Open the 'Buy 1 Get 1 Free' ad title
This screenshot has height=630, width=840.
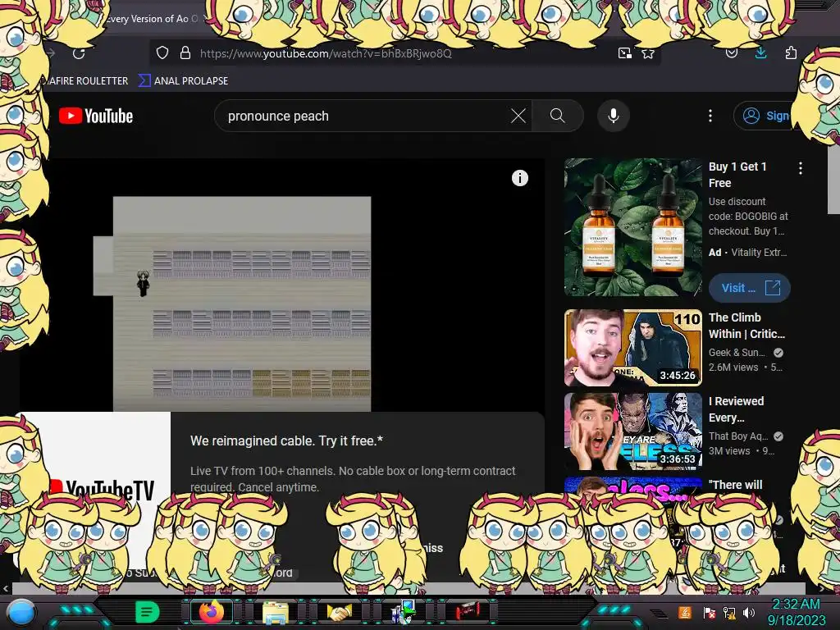pyautogui.click(x=737, y=175)
